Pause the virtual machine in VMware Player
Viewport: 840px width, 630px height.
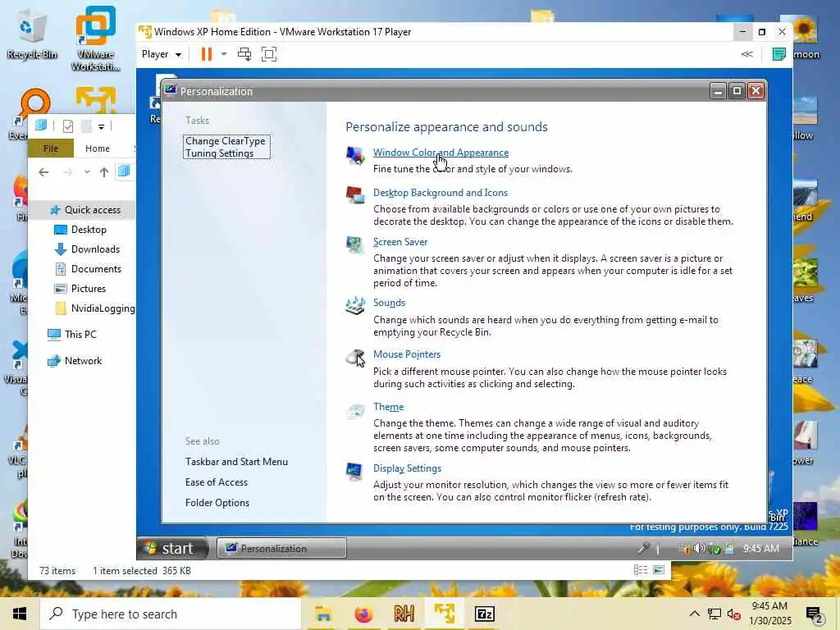pos(206,54)
